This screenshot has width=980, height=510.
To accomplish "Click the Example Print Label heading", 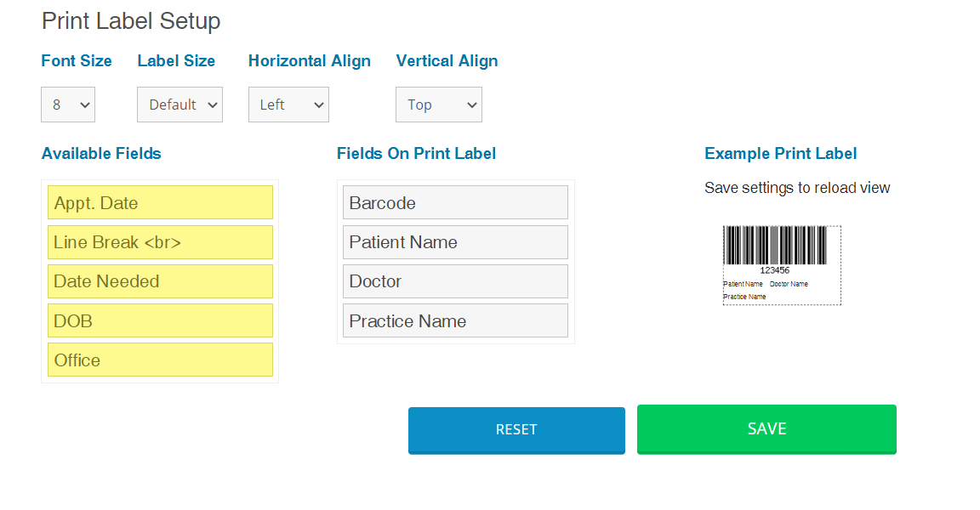I will click(781, 154).
